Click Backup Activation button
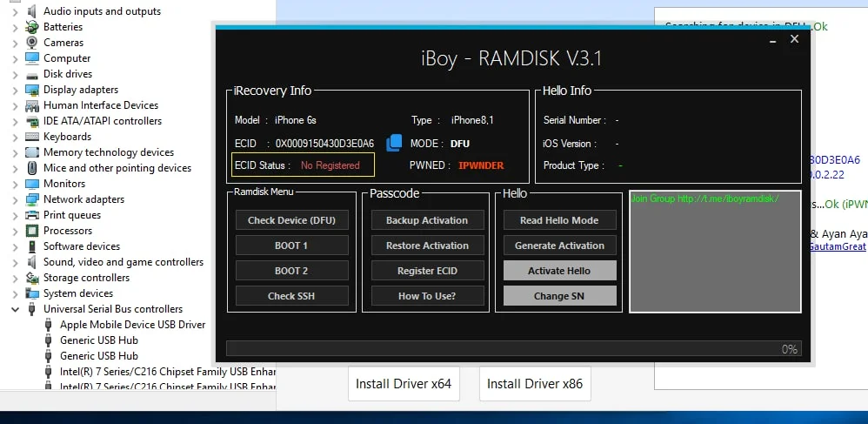Image resolution: width=868 pixels, height=424 pixels. (427, 220)
